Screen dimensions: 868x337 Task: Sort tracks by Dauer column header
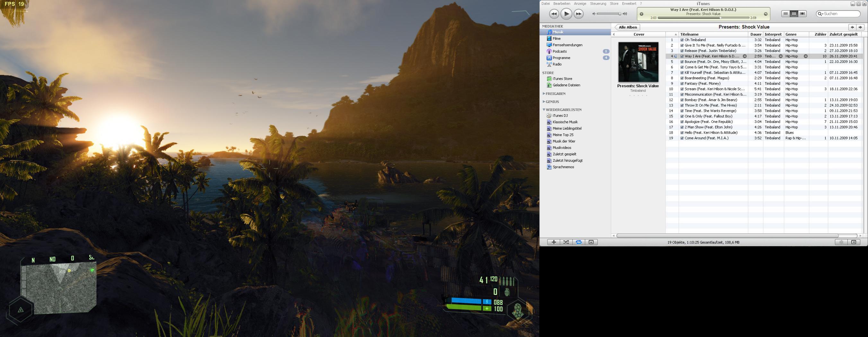(756, 34)
